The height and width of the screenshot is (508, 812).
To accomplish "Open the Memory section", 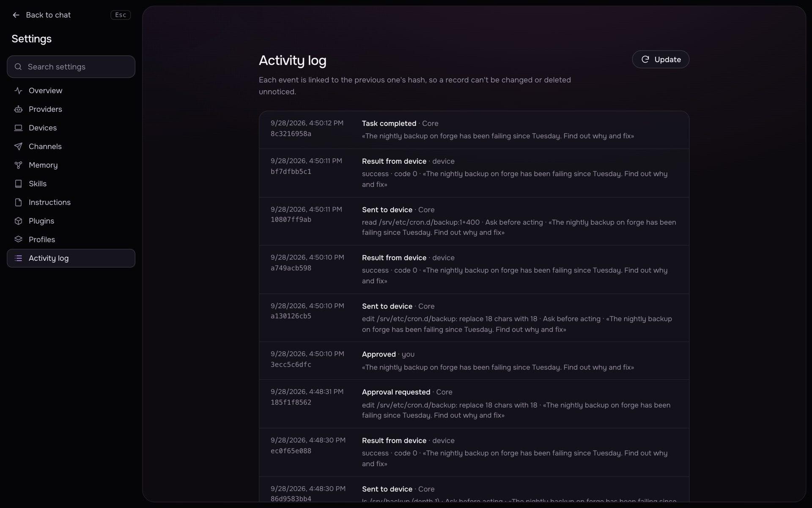I will (71, 165).
